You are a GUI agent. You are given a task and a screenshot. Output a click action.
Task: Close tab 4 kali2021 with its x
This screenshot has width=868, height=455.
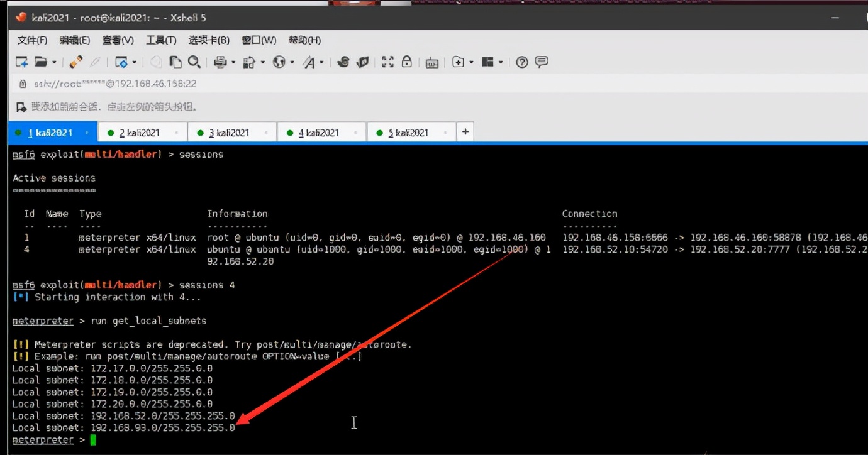[355, 133]
